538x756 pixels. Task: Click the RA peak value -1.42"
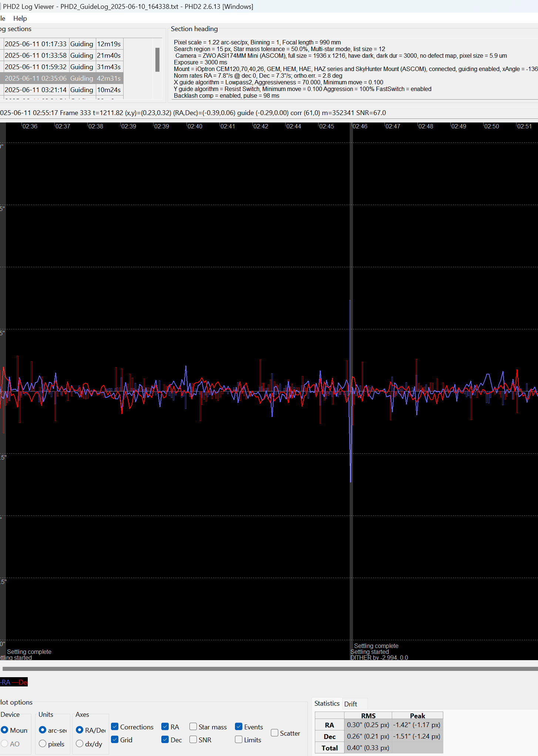tap(417, 725)
